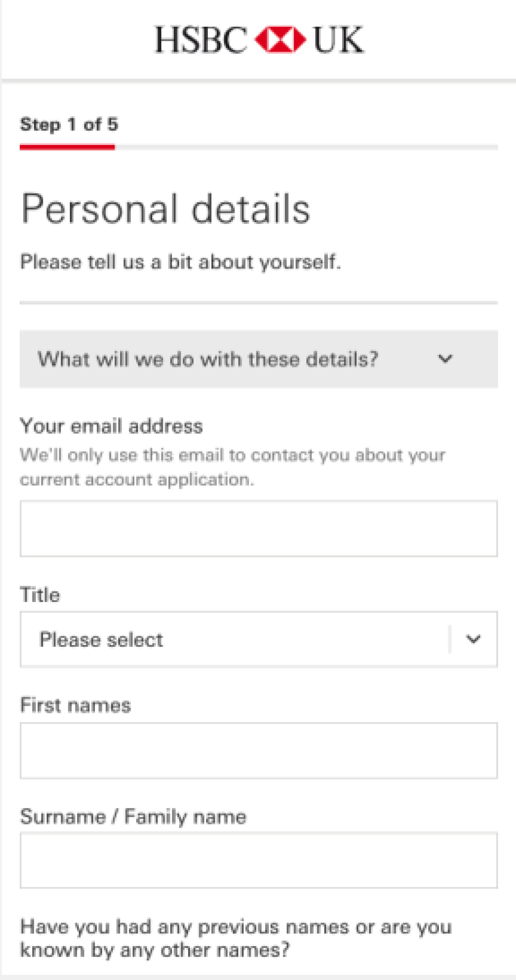
Task: Click the red HSBC hexagon logo
Action: click(x=280, y=39)
